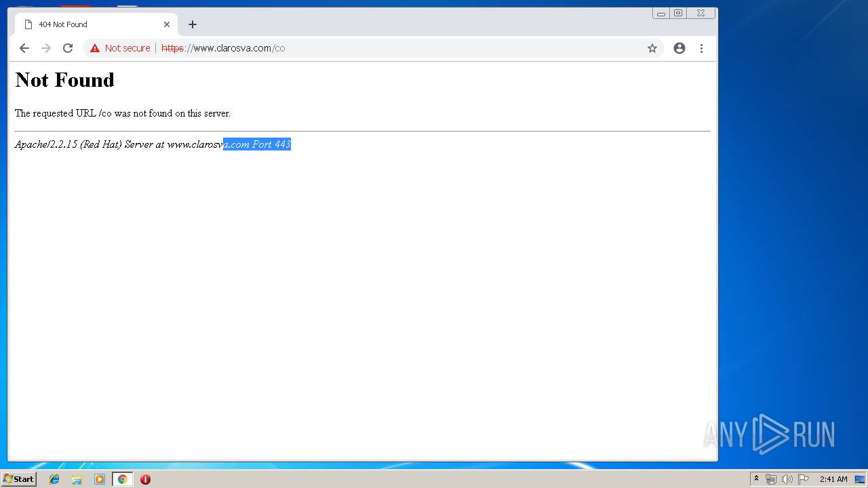
Task: Go back to the previous page
Action: point(24,48)
